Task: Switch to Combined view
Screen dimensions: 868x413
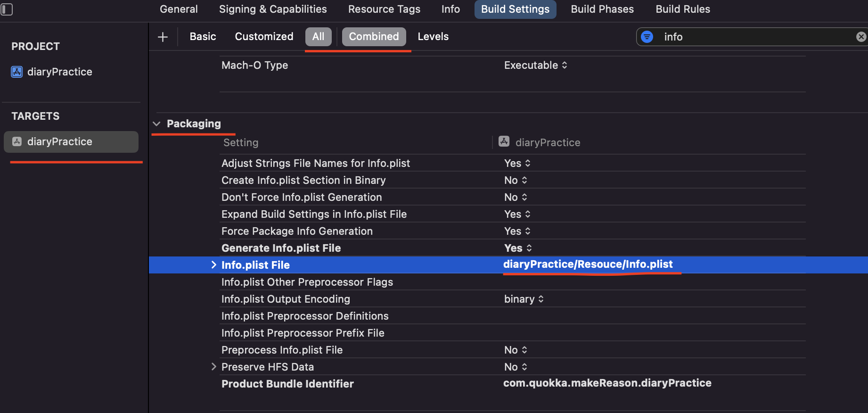Action: click(x=374, y=37)
